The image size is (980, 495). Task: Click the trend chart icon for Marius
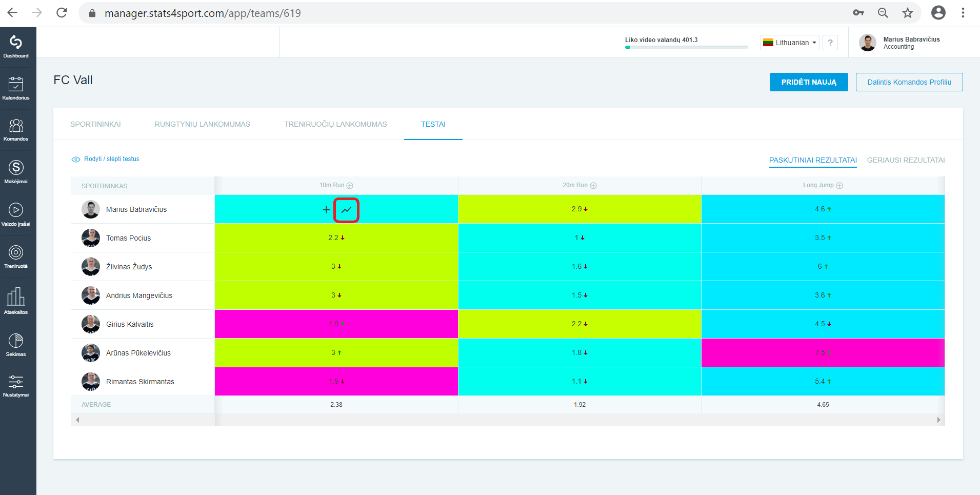tap(346, 210)
